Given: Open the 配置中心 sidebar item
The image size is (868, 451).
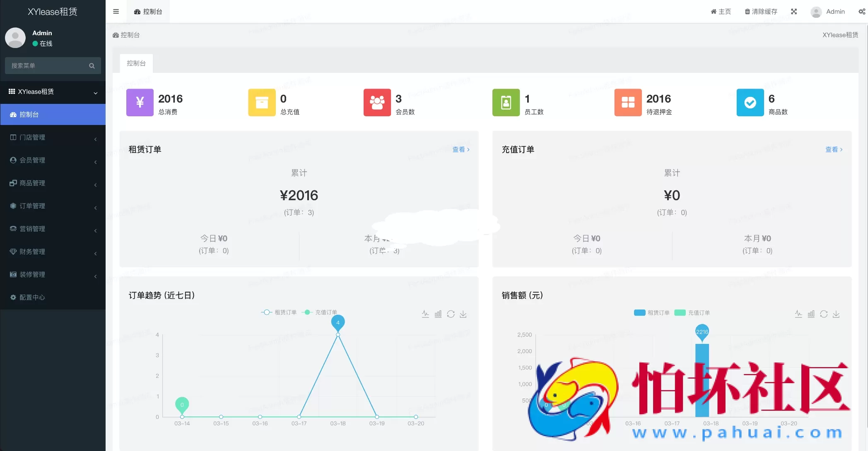Looking at the screenshot, I should tap(32, 297).
